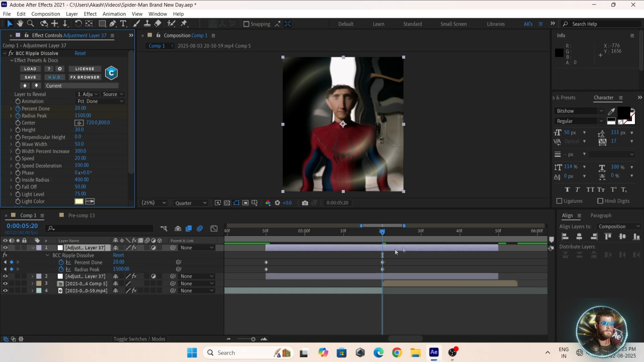Switch to the Pre-comp 13 tab

click(x=81, y=215)
